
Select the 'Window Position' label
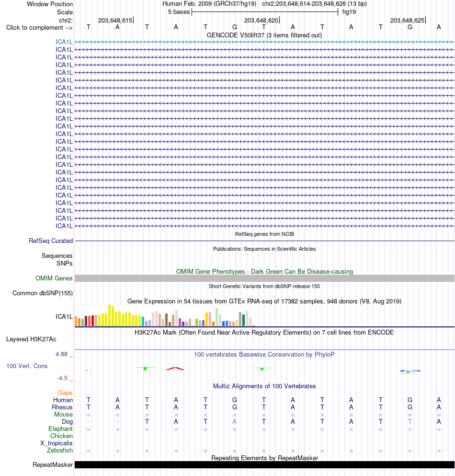click(50, 4)
